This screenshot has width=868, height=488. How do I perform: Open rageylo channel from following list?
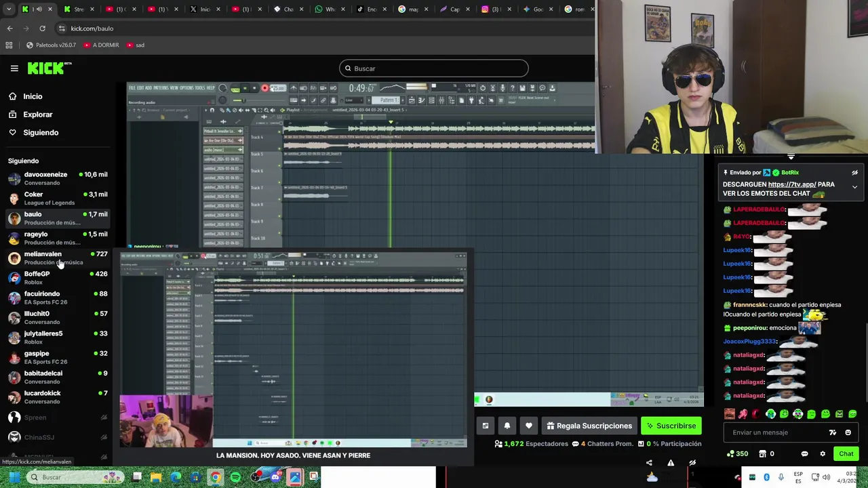tap(58, 238)
